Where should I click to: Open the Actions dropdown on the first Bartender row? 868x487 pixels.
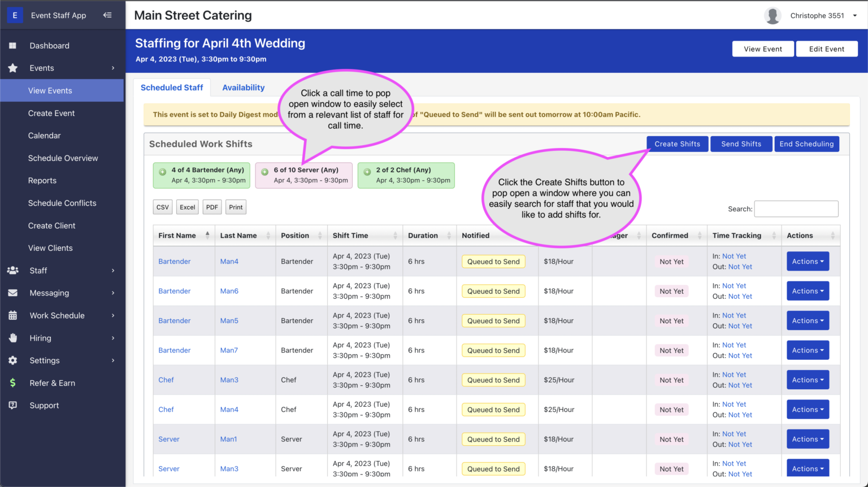pos(808,261)
